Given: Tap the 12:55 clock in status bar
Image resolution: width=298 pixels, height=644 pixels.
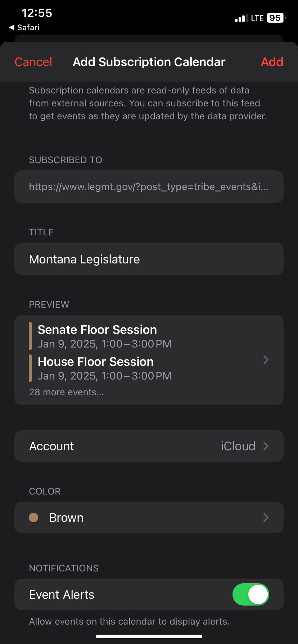Looking at the screenshot, I should [x=37, y=13].
